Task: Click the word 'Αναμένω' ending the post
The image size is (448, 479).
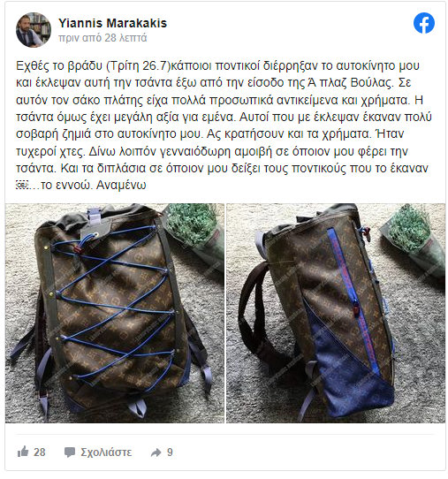Action: (121, 185)
